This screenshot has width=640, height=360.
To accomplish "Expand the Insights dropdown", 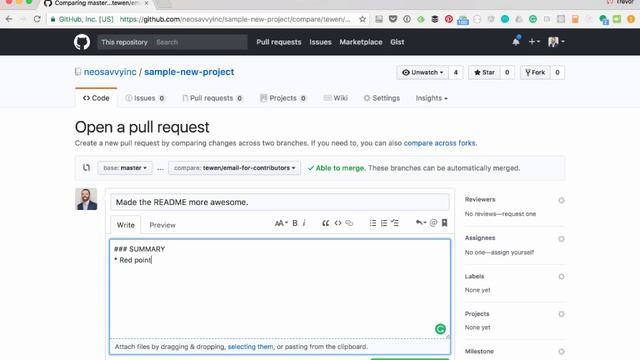I will tap(431, 98).
